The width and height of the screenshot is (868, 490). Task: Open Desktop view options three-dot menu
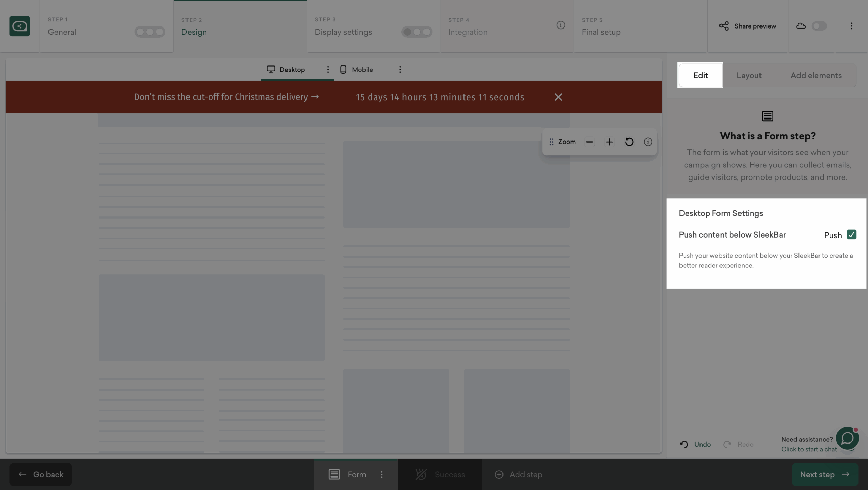(x=328, y=69)
